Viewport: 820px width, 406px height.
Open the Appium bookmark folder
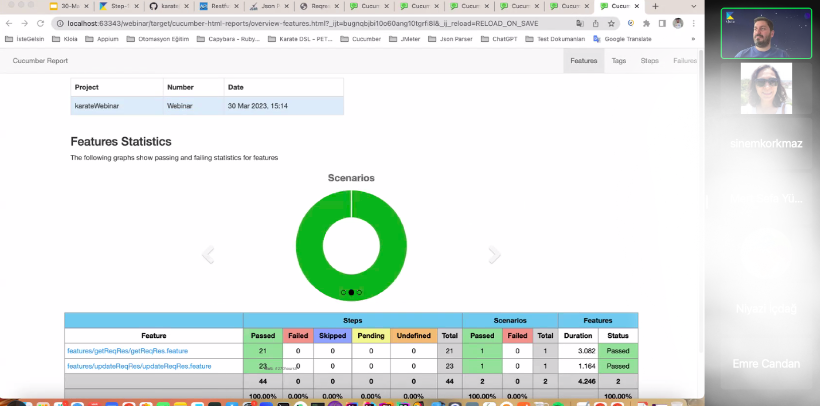click(x=102, y=39)
